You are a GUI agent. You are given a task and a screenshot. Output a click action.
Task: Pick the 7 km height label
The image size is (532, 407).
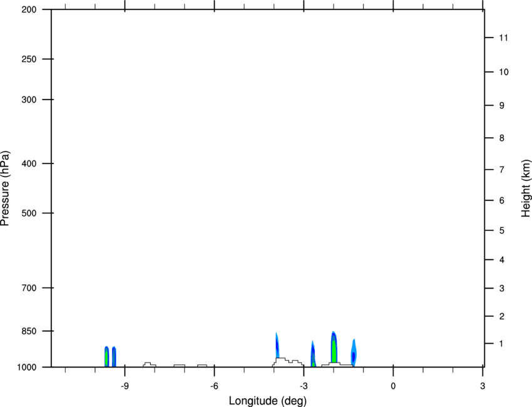point(502,170)
